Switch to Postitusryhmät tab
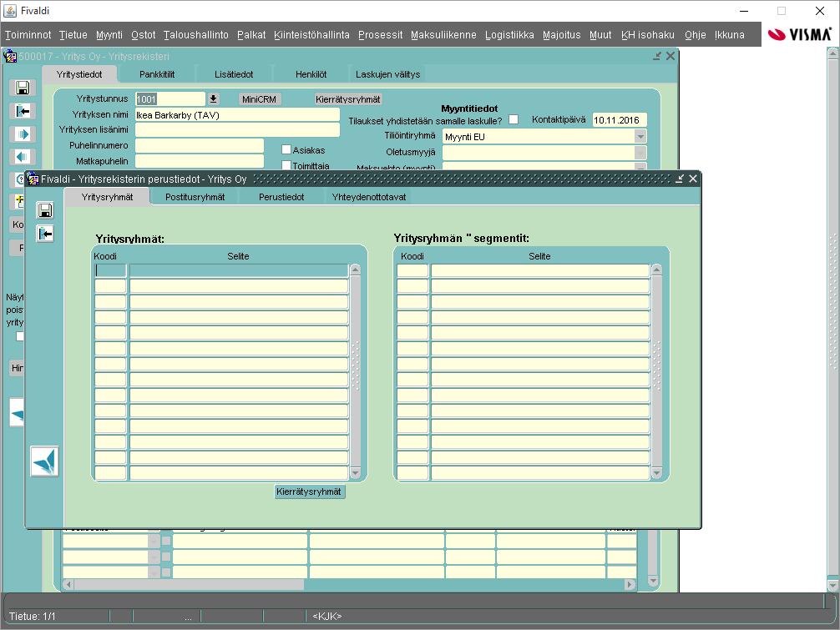 pos(195,197)
